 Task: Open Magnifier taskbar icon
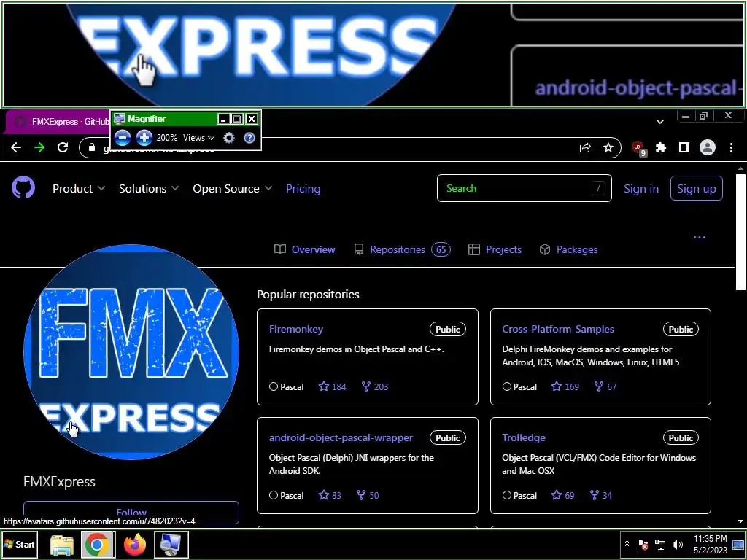coord(171,544)
